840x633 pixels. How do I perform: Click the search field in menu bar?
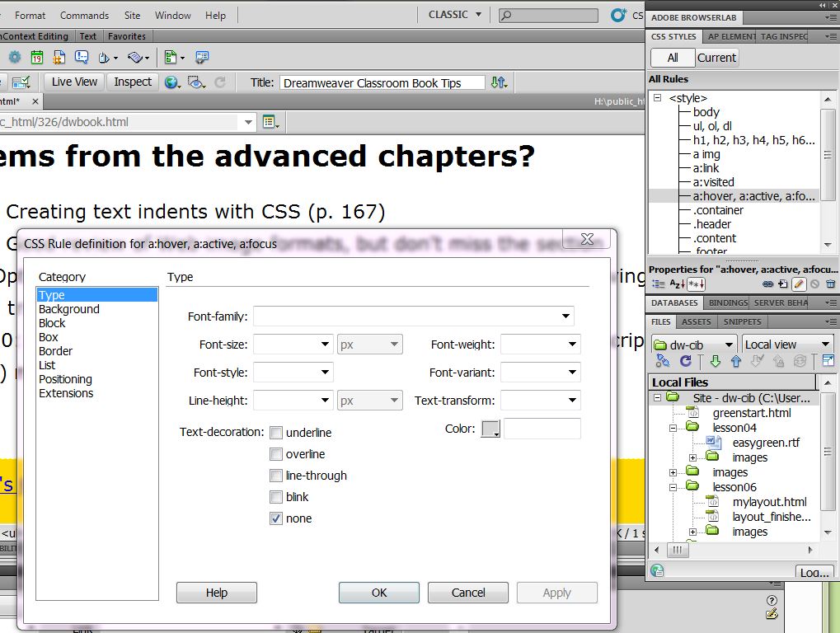(x=548, y=16)
